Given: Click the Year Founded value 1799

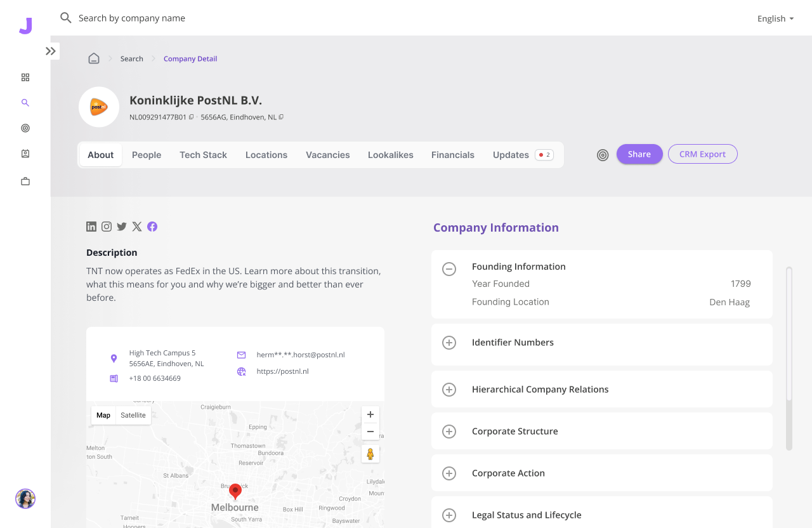Looking at the screenshot, I should [741, 284].
